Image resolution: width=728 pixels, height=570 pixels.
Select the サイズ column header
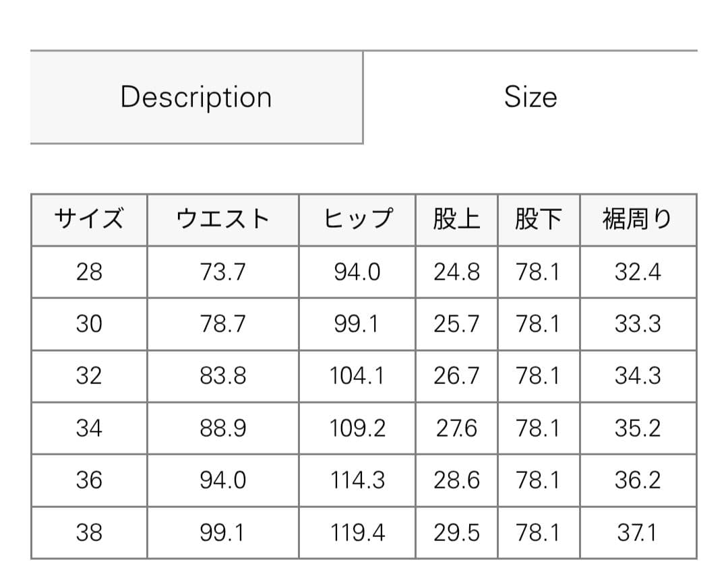pyautogui.click(x=88, y=218)
